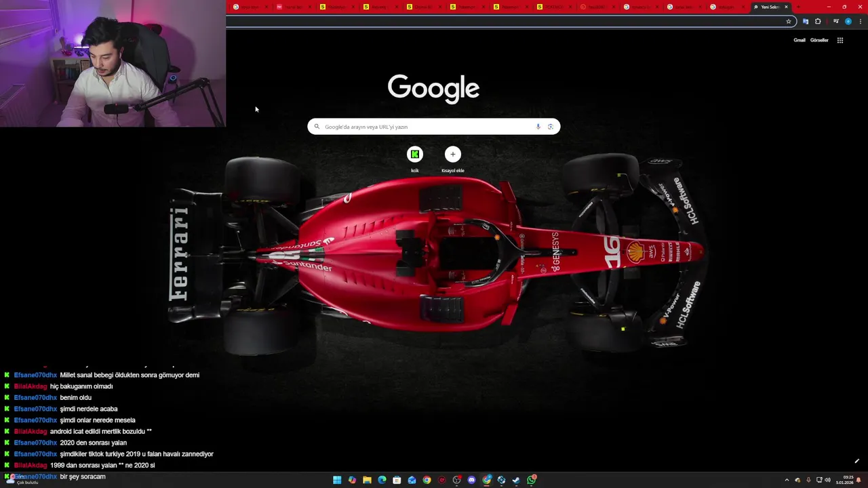Open Google Lens image search
This screenshot has width=868, height=488.
click(x=550, y=127)
